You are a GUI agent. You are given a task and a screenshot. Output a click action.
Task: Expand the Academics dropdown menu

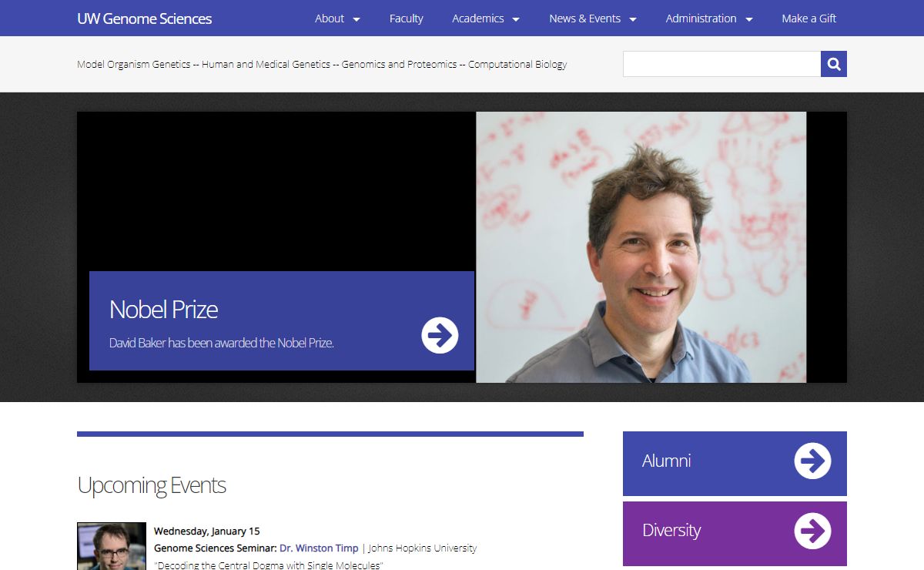[x=486, y=18]
